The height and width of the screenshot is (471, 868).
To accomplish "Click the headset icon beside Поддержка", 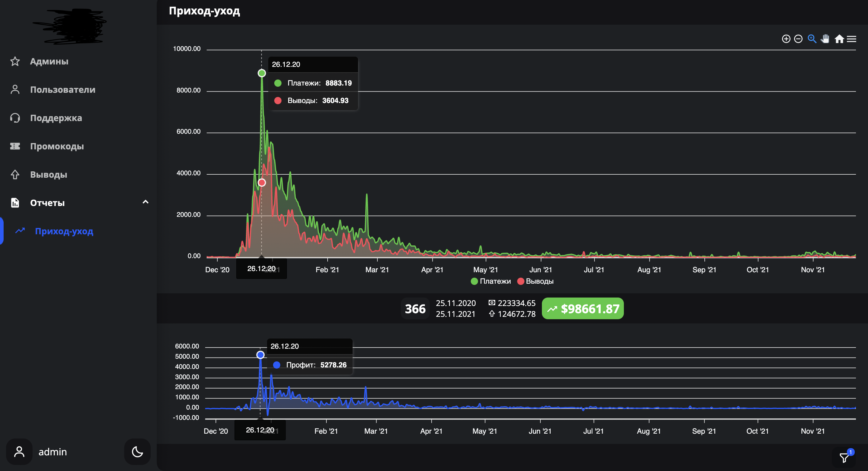I will click(15, 118).
